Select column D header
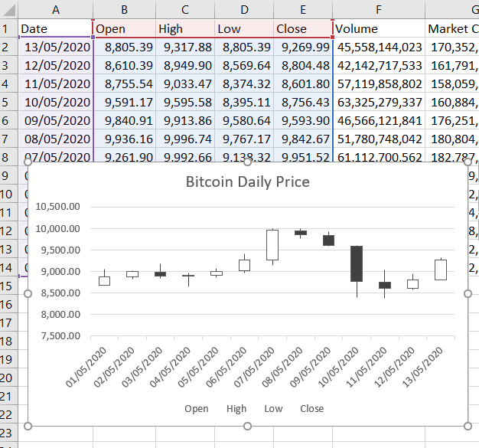This screenshot has height=448, width=479. click(x=244, y=10)
